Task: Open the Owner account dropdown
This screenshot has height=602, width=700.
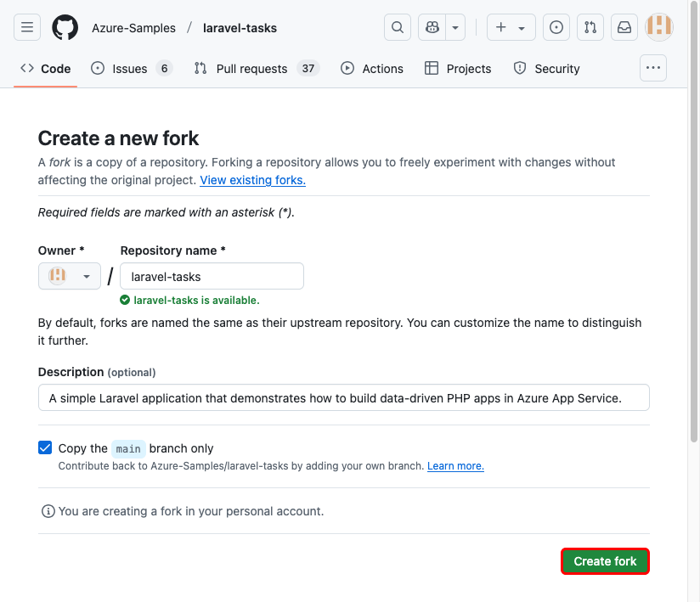Action: (69, 275)
